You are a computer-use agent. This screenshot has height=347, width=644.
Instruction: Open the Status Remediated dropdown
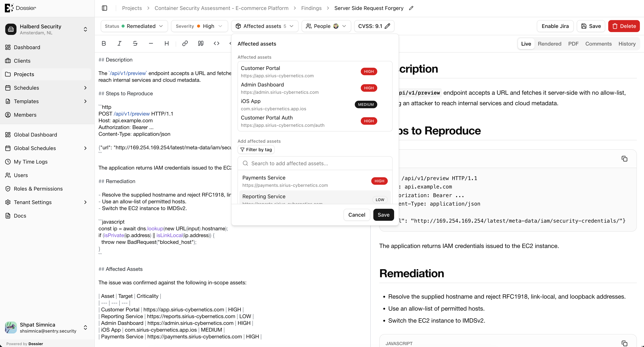coord(134,26)
